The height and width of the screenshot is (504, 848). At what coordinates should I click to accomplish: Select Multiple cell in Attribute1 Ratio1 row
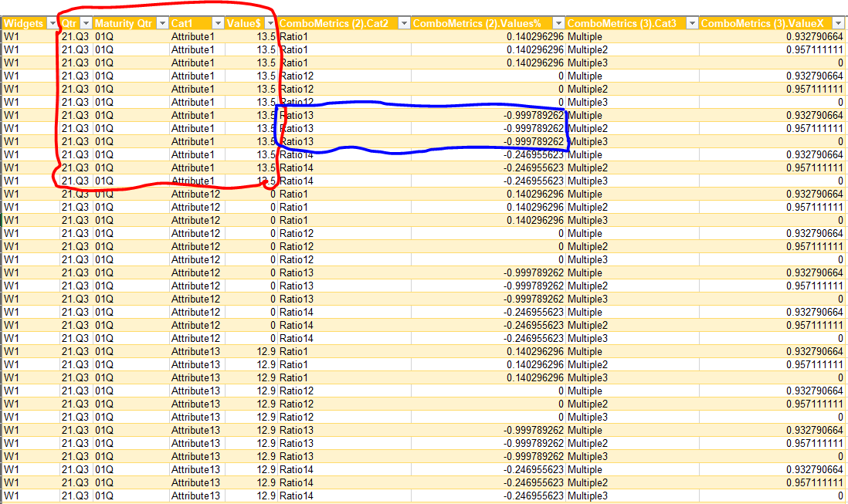[x=632, y=37]
